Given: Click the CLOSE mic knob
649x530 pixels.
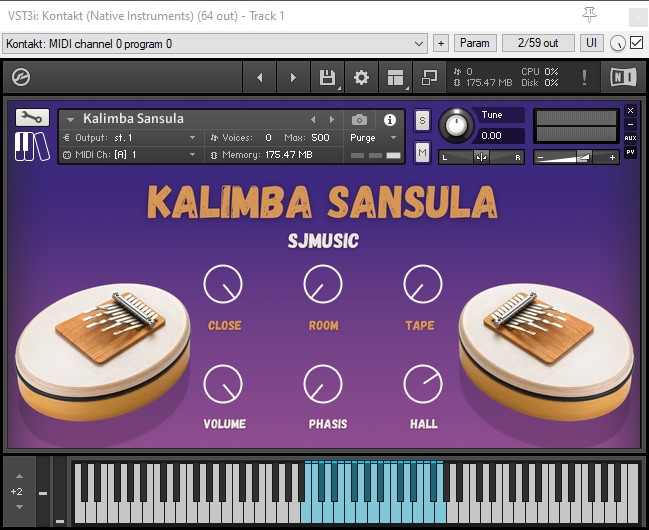Looking at the screenshot, I should tap(223, 284).
